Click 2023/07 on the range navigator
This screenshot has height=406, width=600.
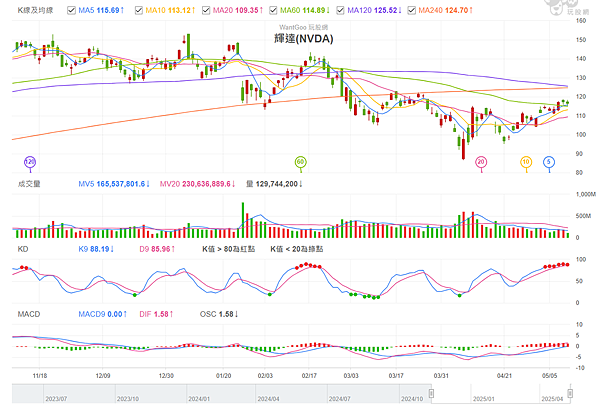click(x=56, y=399)
